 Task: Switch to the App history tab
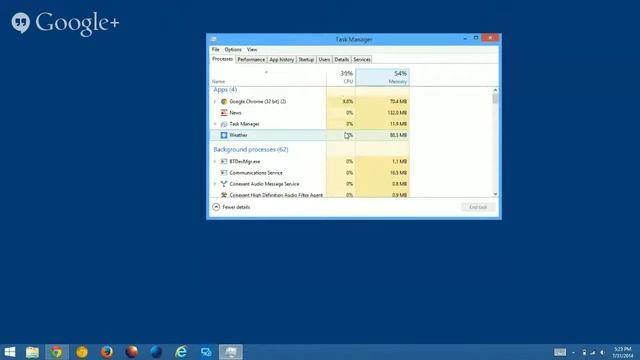pos(282,60)
